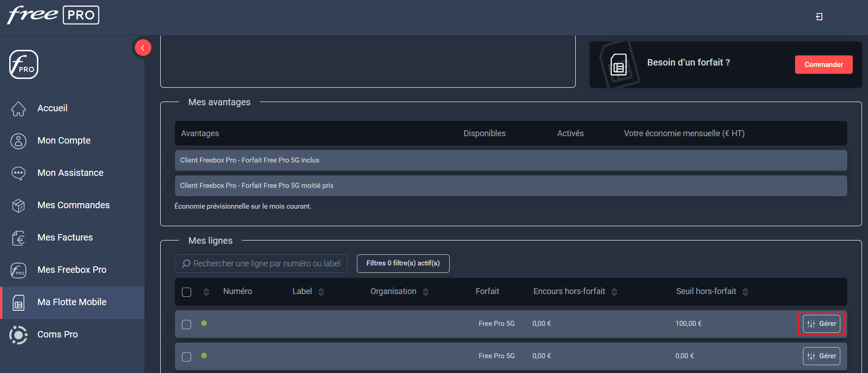Open Coms Pro menu entry
Screen dimensions: 868x373
pyautogui.click(x=73, y=335)
